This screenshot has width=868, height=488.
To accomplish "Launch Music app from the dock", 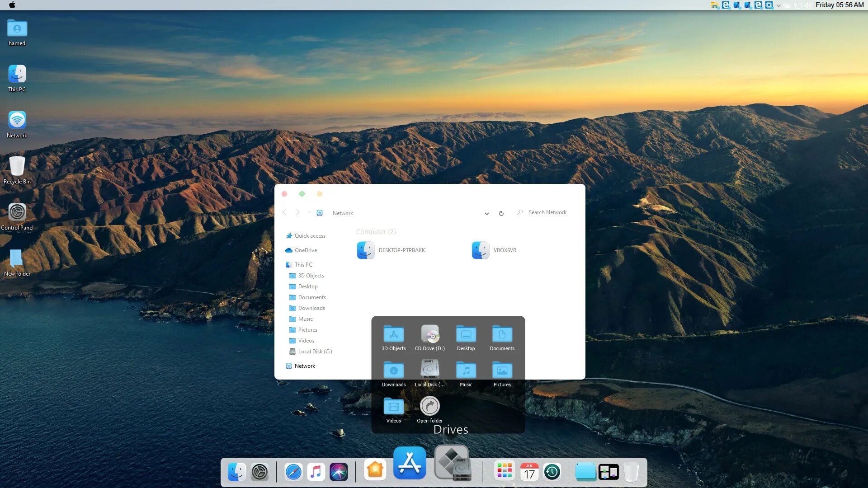I will [x=316, y=472].
